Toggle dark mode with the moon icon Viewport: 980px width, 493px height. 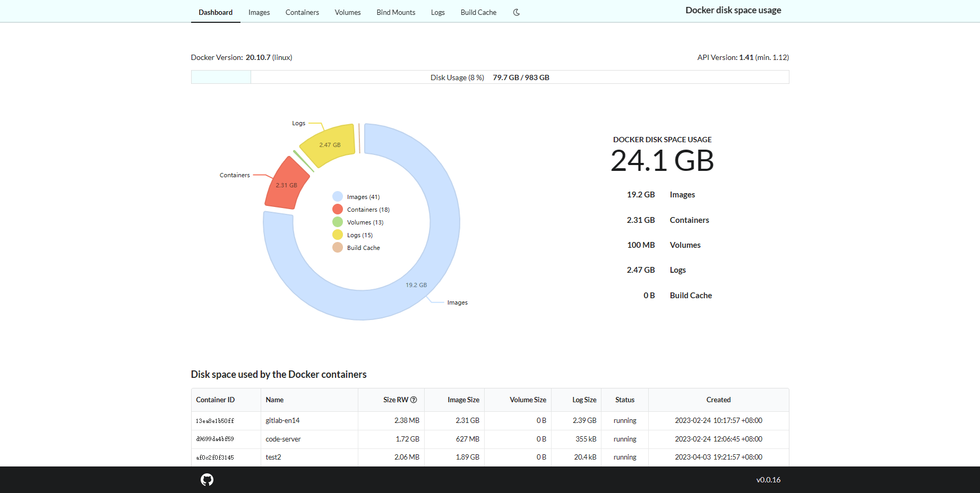[x=515, y=12]
